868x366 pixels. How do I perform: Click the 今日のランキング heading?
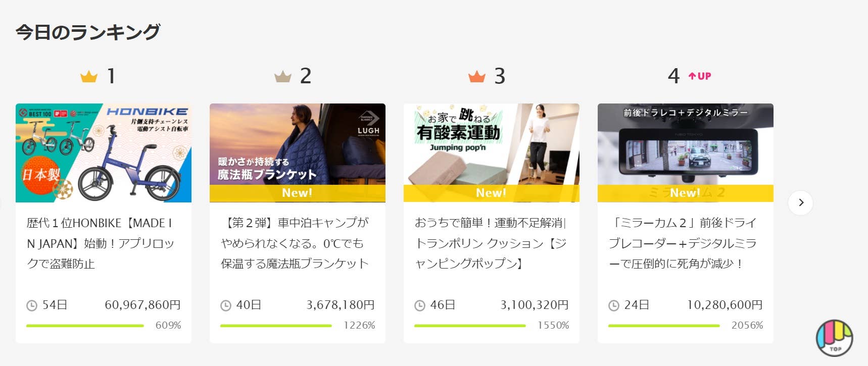(88, 32)
